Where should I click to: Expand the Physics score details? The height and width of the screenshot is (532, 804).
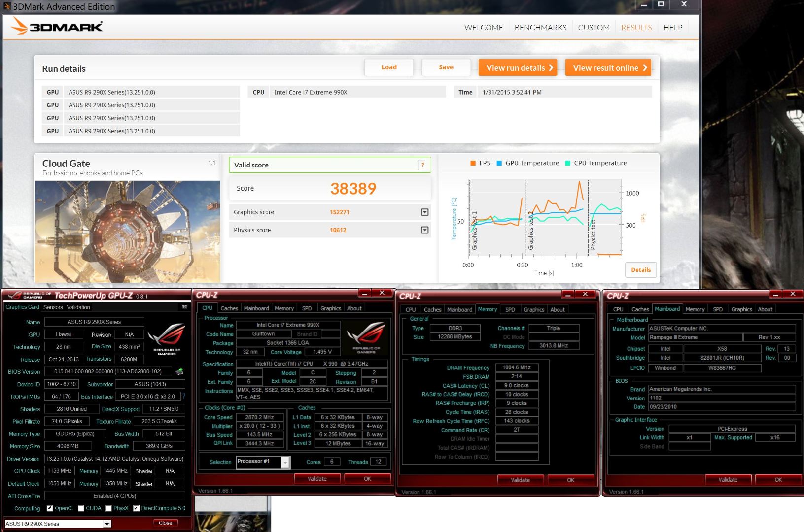(425, 230)
